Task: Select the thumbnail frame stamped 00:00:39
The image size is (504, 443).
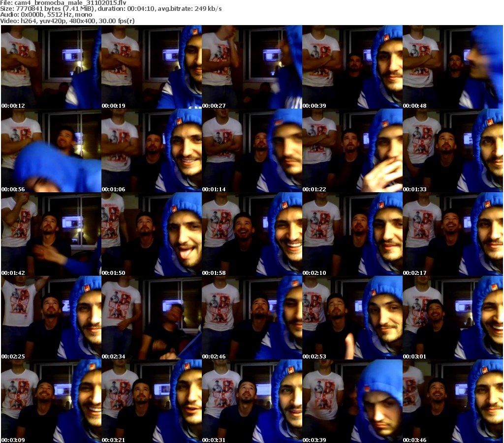Action: click(352, 67)
